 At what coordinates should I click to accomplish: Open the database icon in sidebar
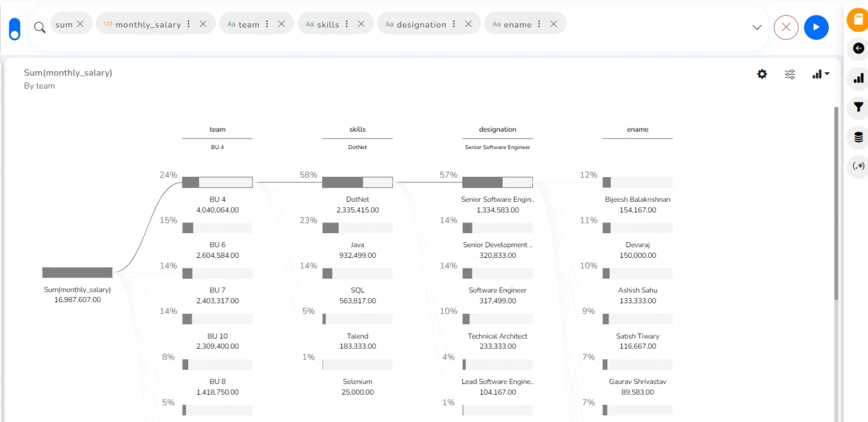[858, 137]
